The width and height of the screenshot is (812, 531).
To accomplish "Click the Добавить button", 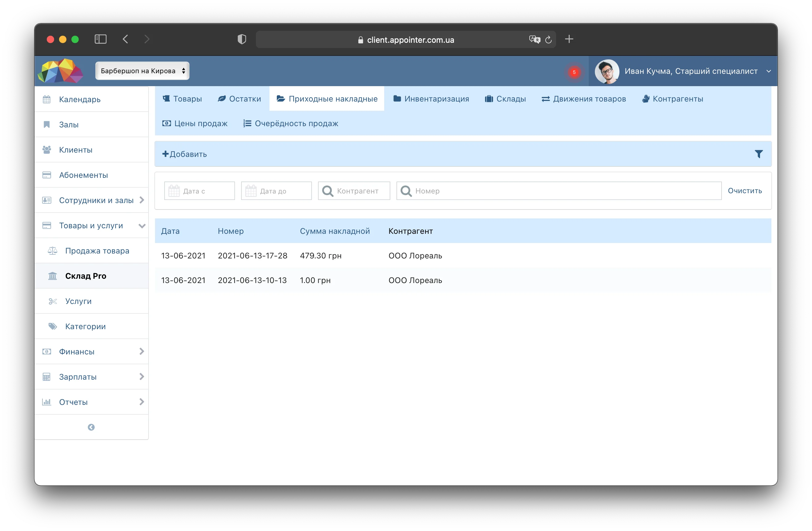I will click(x=185, y=154).
